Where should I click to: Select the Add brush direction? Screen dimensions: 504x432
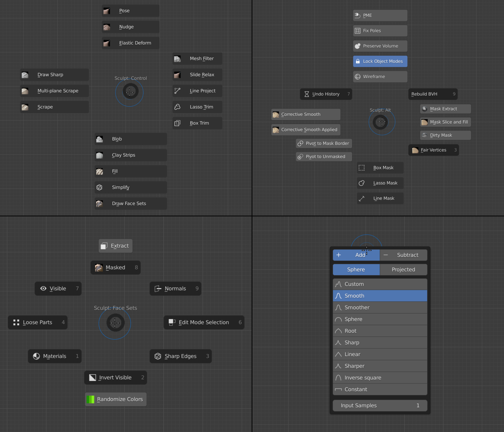[x=356, y=255]
